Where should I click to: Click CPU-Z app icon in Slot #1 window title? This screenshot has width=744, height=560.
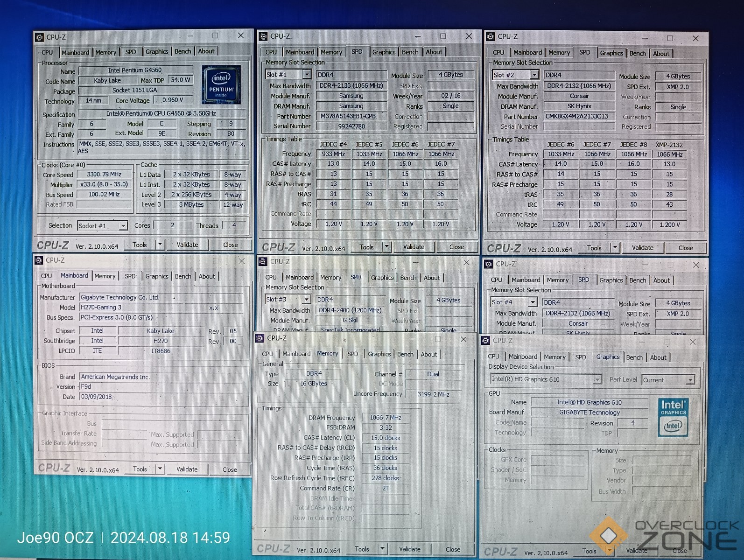click(x=263, y=36)
